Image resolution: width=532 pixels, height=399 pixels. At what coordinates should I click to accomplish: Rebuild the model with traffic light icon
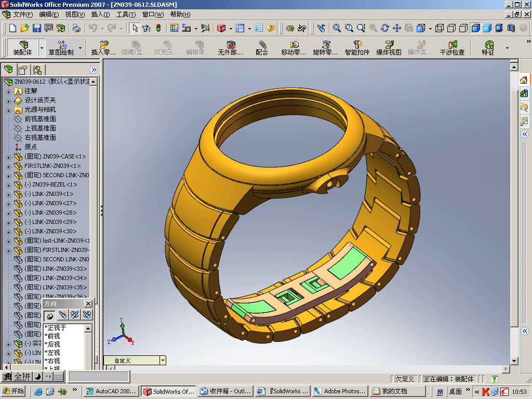point(158,28)
